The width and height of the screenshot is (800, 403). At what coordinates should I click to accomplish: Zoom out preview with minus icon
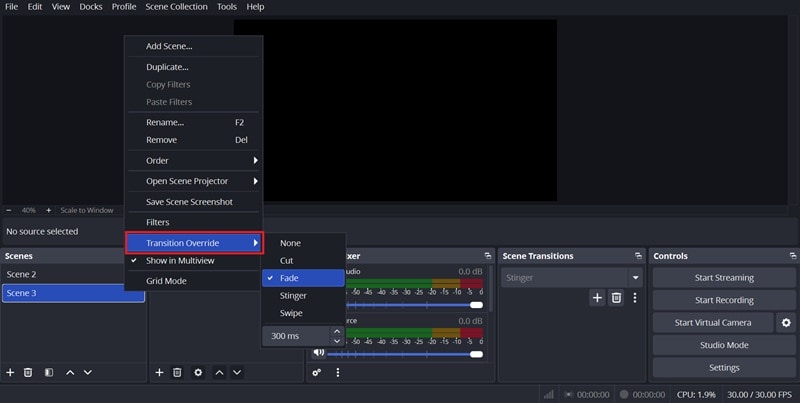click(x=9, y=210)
